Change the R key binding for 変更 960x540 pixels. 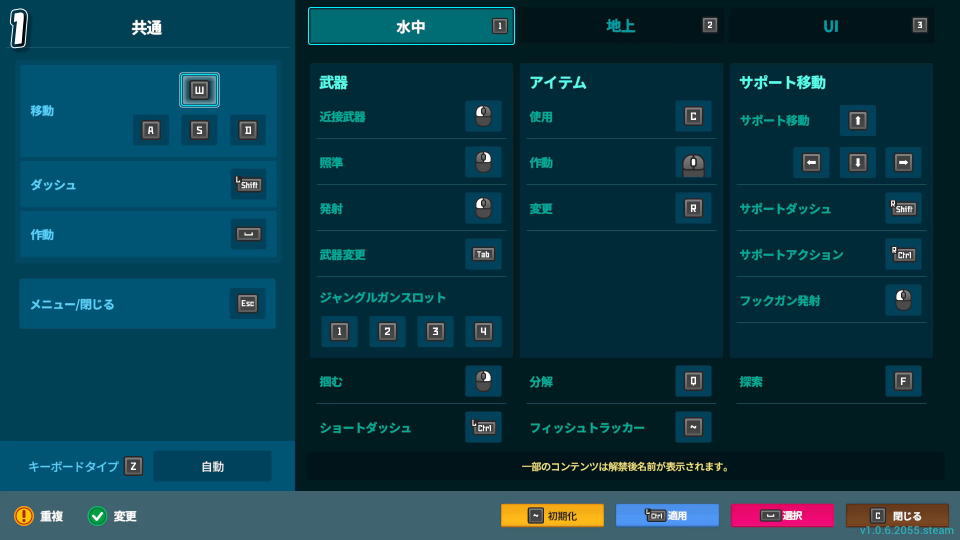click(693, 208)
